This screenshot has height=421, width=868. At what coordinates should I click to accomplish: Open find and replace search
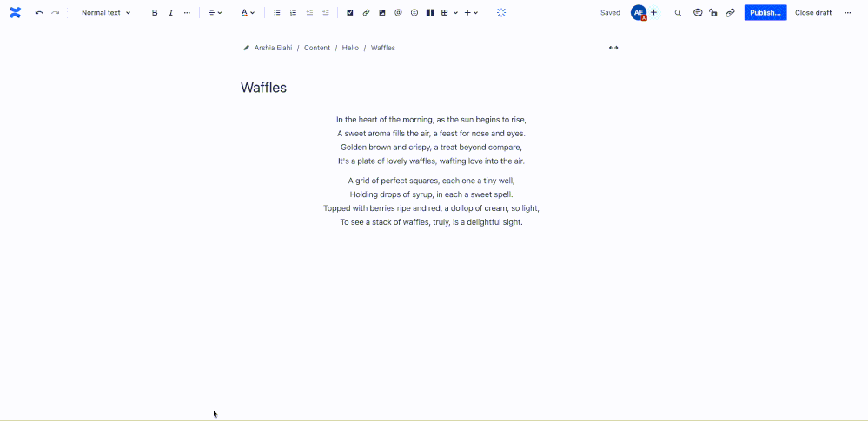coord(678,13)
